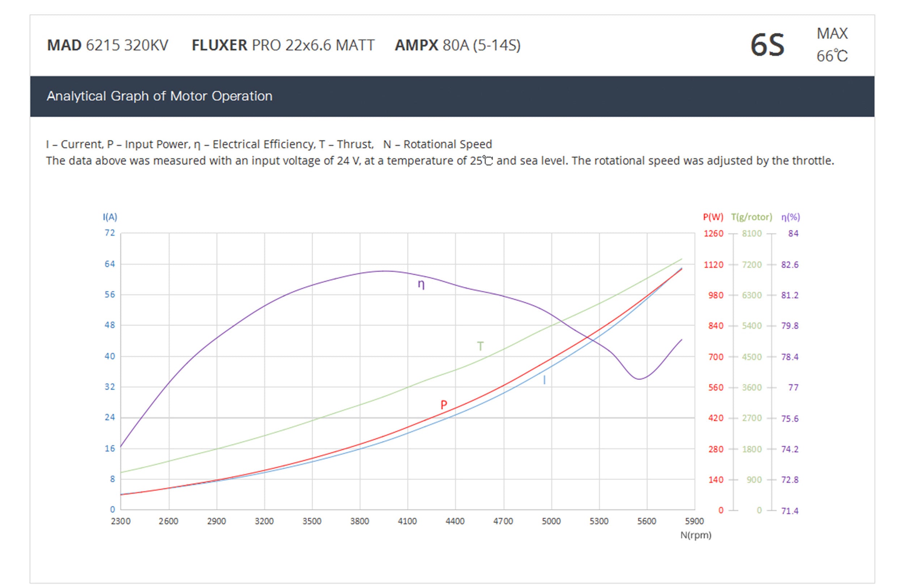Click the green T thrust curve label
Image resolution: width=904 pixels, height=588 pixels.
(481, 346)
